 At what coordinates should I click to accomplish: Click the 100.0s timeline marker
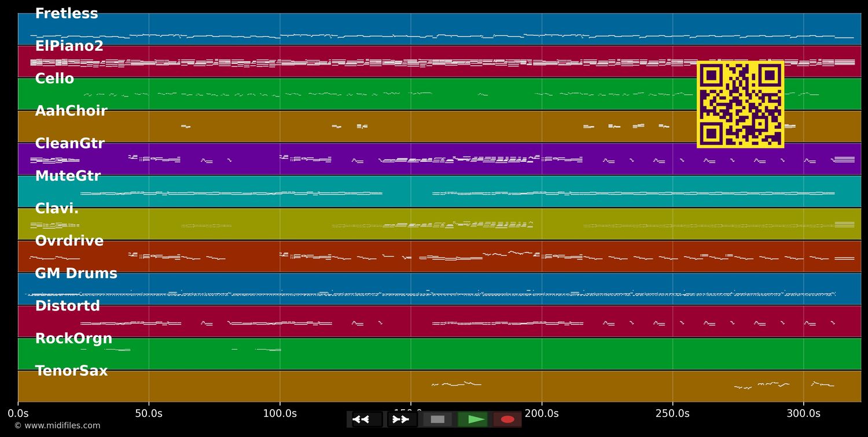coord(280,413)
